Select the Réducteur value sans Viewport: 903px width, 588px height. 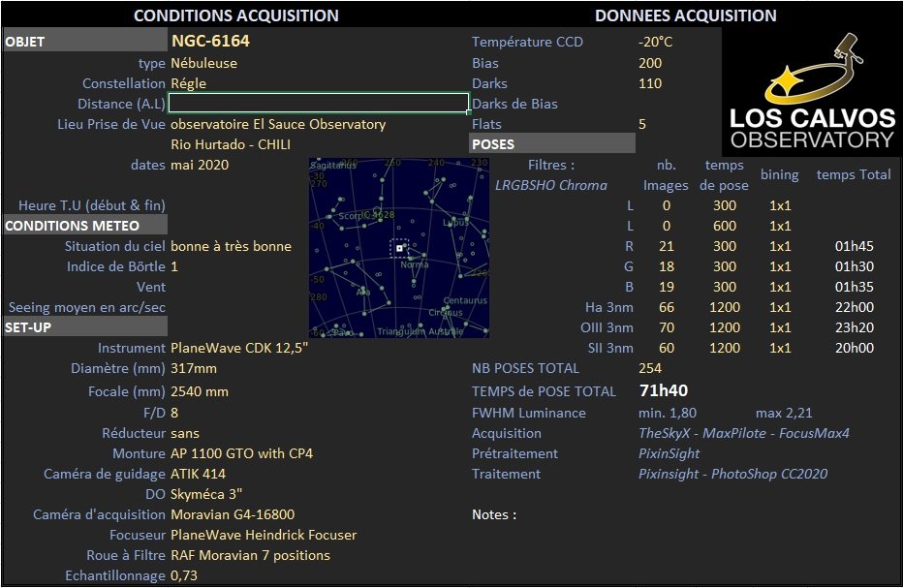coord(185,433)
